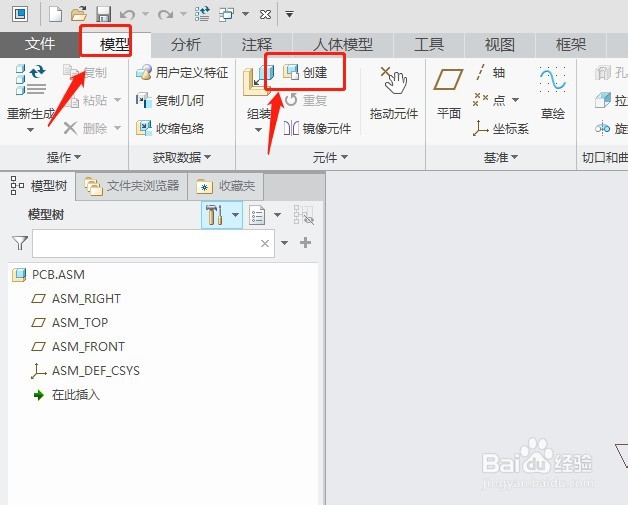Click the 平面 datum plane icon
Viewport: 628px width, 505px height.
click(x=448, y=79)
